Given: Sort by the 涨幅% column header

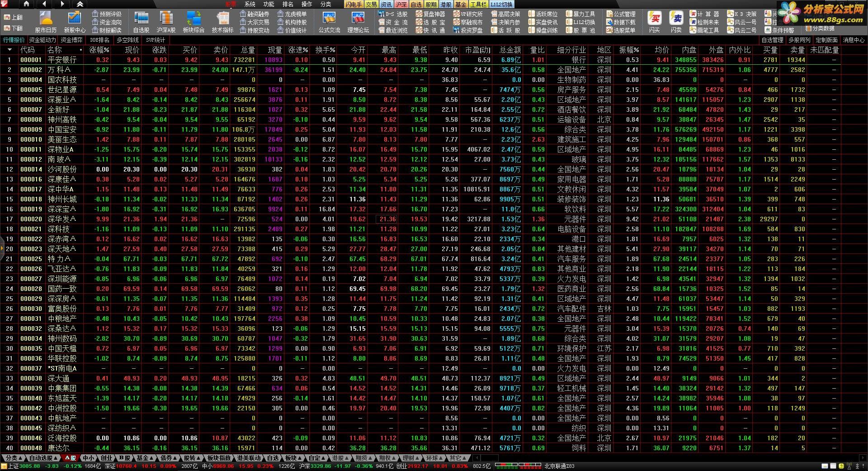Looking at the screenshot, I should click(x=99, y=50).
